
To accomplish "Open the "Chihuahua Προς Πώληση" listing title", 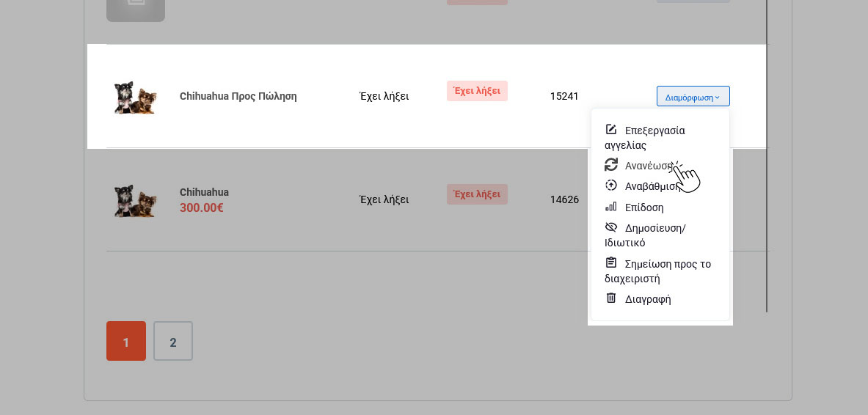I will (238, 96).
